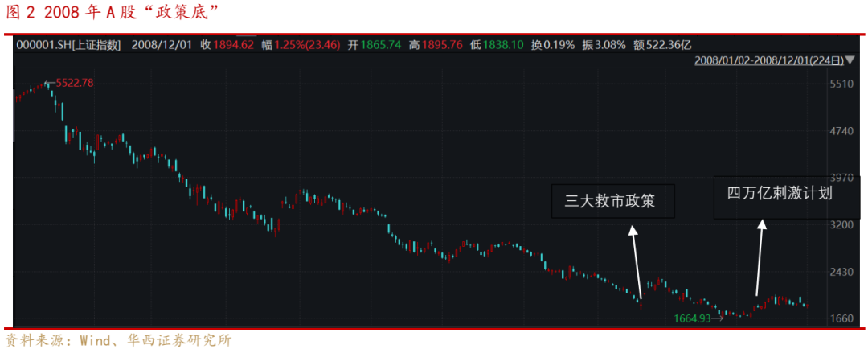This screenshot has height=353, width=868.
Task: Click the 三大救市政策 annotation box
Action: click(612, 200)
